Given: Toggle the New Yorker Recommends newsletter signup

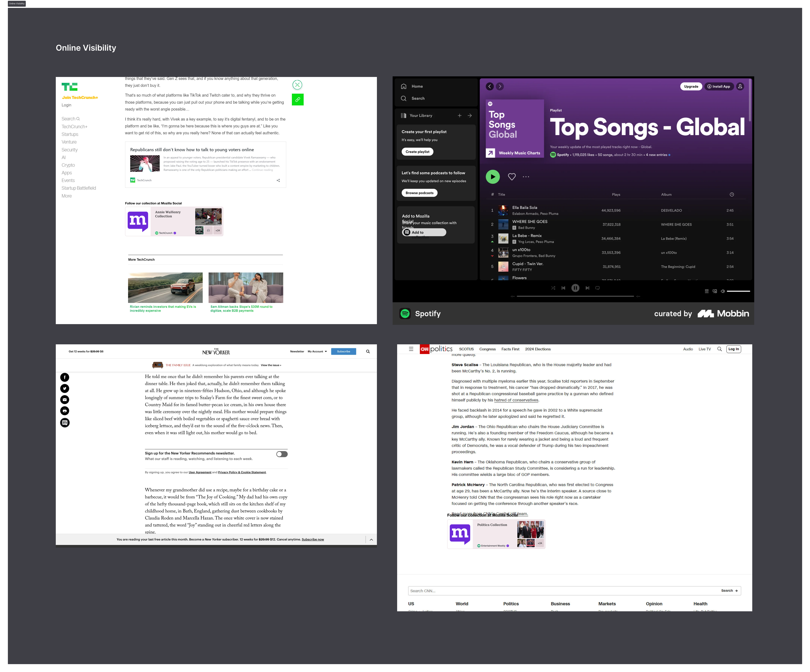Looking at the screenshot, I should tap(282, 454).
